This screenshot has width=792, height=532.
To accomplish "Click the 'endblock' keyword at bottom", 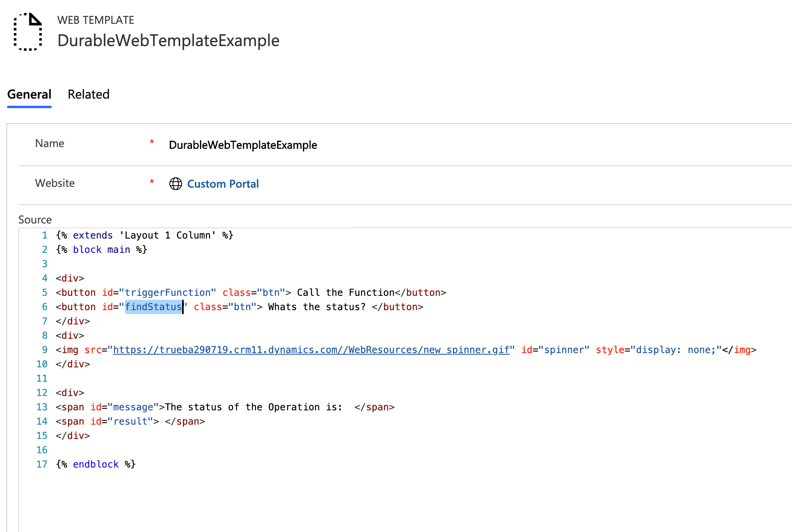I will 96,464.
